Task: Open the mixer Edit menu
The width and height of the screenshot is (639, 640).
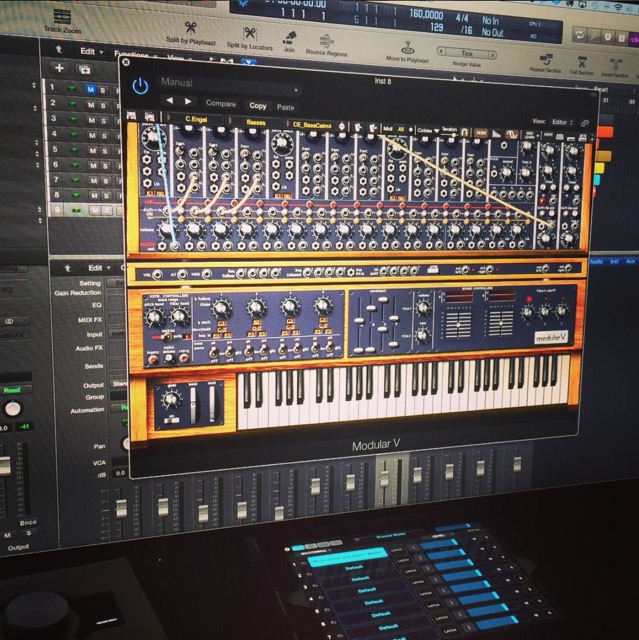Action: [99, 268]
